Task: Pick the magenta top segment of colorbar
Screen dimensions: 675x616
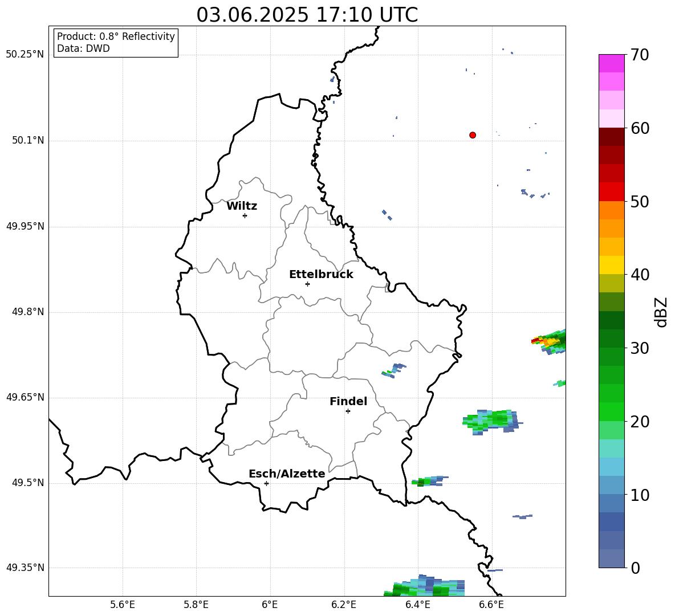Action: (x=611, y=63)
